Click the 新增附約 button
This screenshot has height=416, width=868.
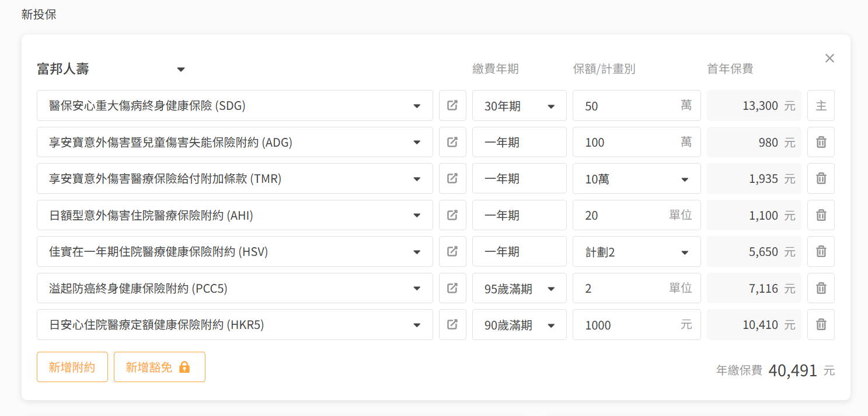pyautogui.click(x=72, y=367)
